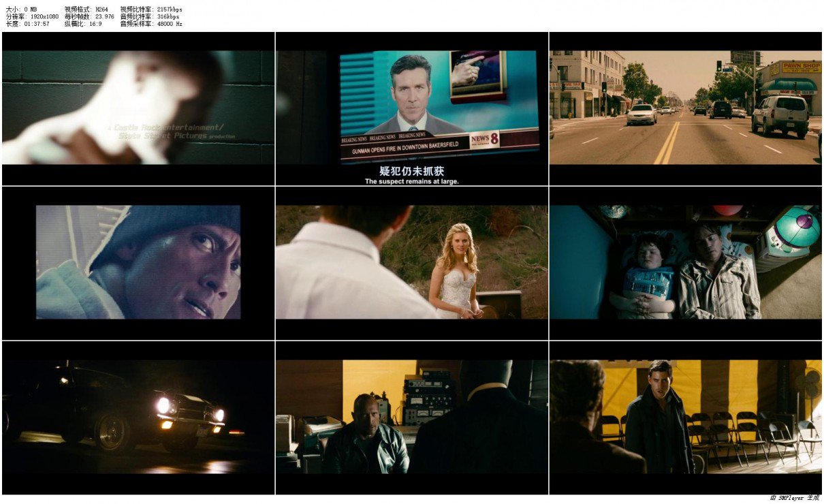Open the car with headlights at night thumbnail
The image size is (824, 504).
pos(138,418)
